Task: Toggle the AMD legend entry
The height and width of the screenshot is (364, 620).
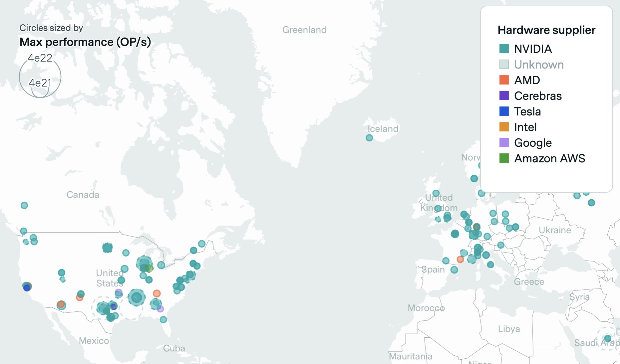Action: pos(527,80)
